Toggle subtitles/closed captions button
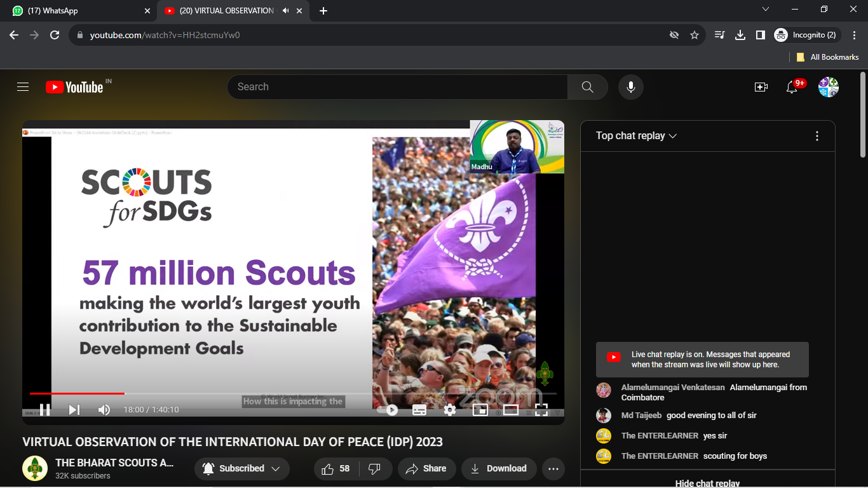 (419, 410)
